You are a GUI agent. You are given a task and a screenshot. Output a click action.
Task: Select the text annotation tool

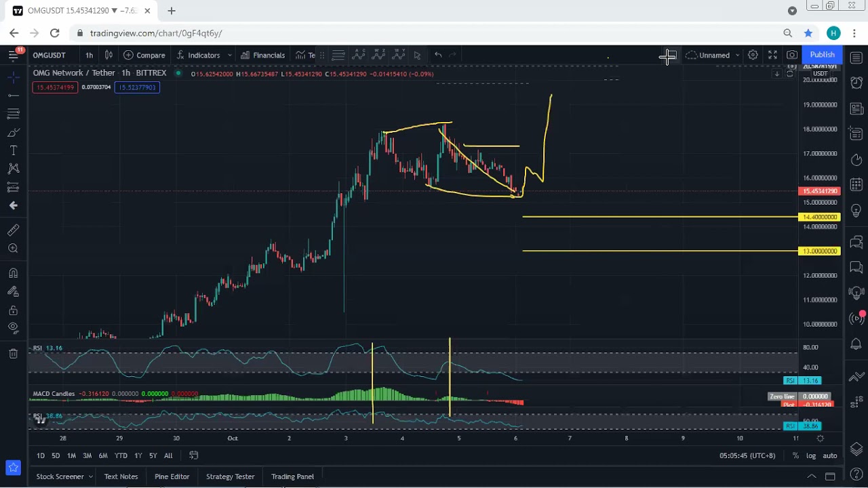point(13,150)
